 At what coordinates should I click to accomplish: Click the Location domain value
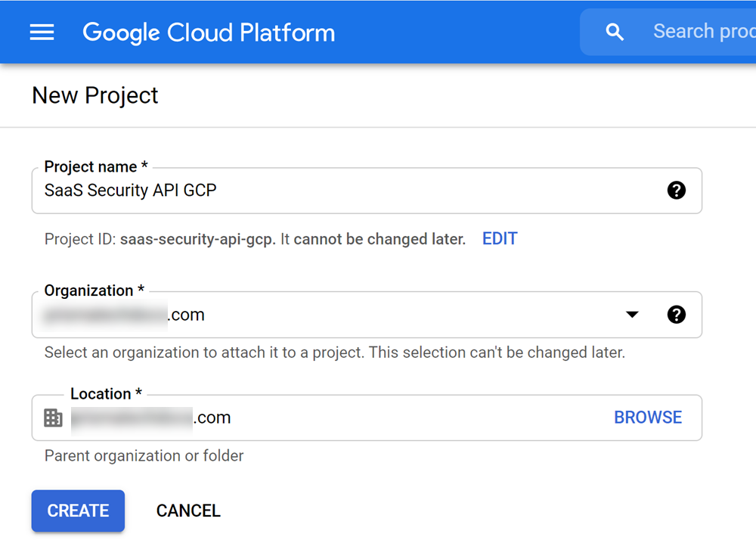click(151, 418)
